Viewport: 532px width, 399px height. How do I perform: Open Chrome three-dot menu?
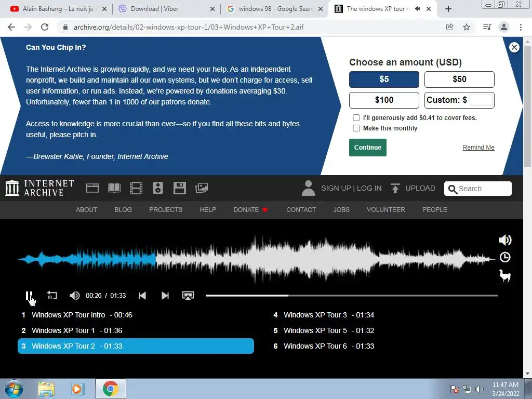(x=521, y=27)
